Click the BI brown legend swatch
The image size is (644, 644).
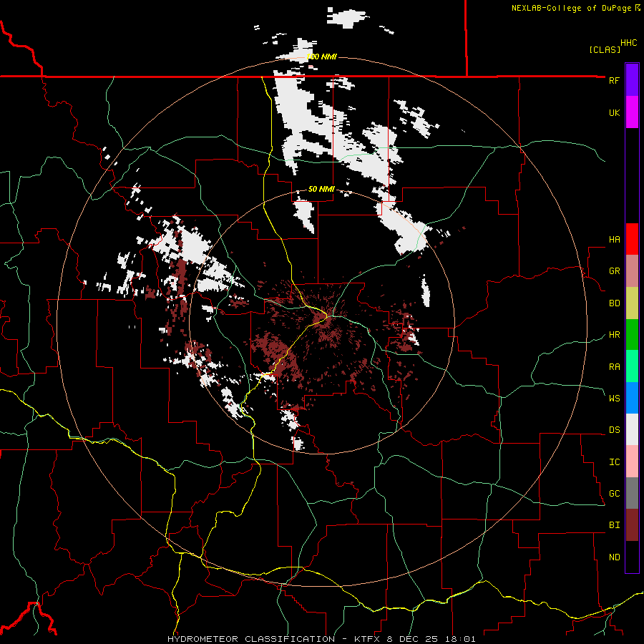(632, 525)
